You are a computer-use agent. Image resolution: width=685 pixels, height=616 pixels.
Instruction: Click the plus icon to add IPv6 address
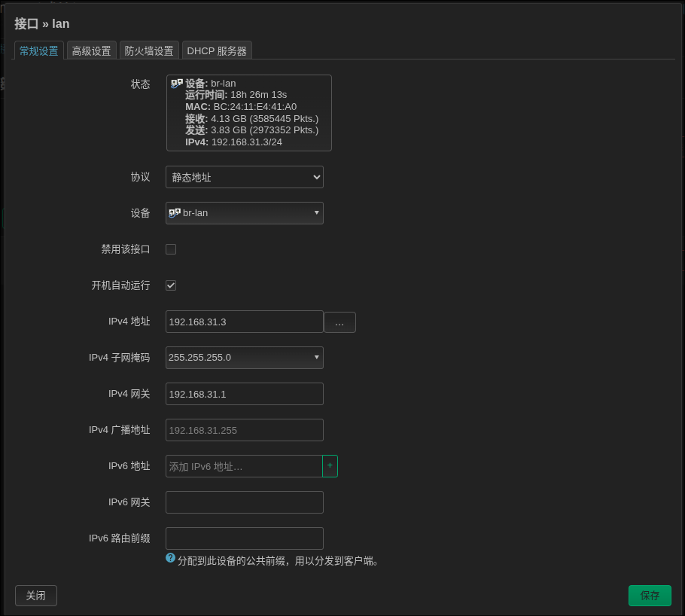click(330, 466)
